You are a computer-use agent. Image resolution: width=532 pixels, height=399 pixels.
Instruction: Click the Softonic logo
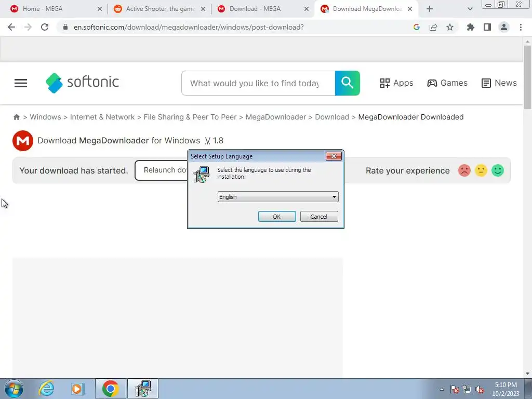click(83, 83)
